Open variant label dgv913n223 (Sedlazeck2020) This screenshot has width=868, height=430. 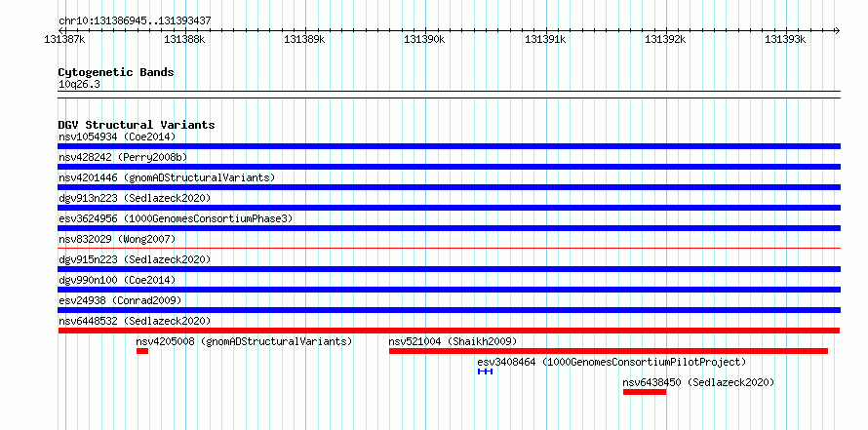coord(135,198)
